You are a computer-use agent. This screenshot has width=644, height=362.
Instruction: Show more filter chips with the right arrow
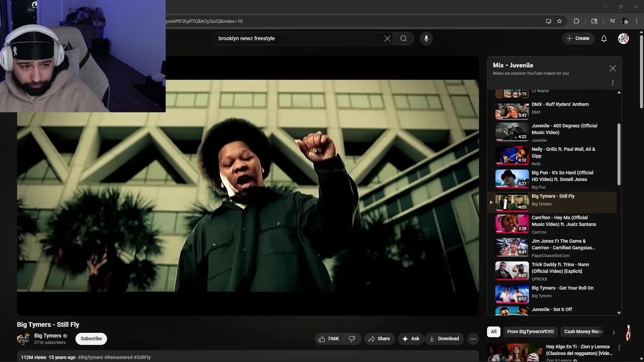pyautogui.click(x=613, y=332)
